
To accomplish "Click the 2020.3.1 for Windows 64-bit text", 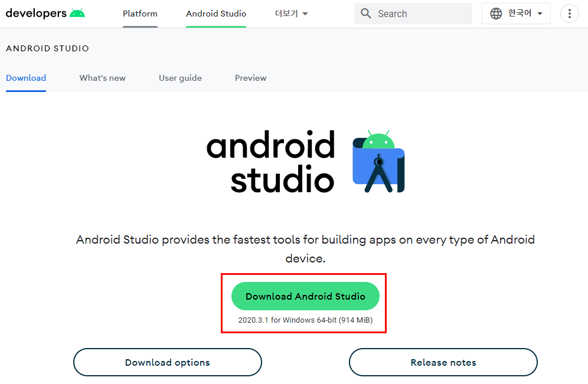I will 305,320.
